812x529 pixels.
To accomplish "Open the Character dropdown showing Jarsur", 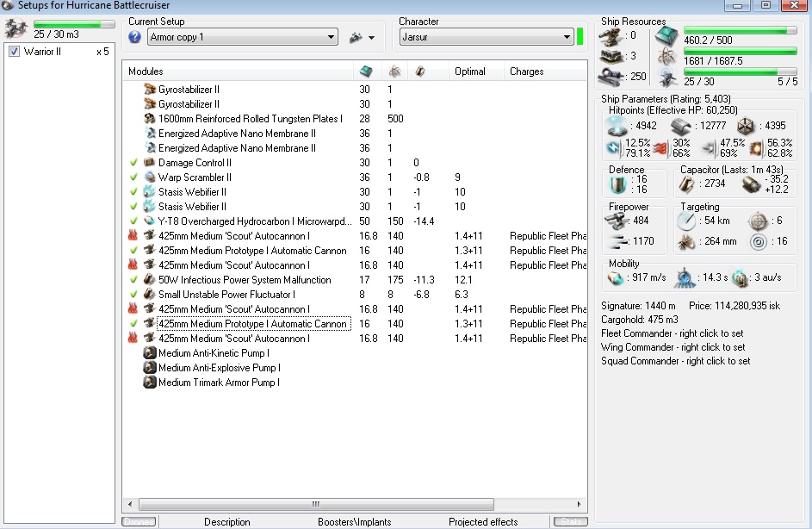I will (567, 37).
